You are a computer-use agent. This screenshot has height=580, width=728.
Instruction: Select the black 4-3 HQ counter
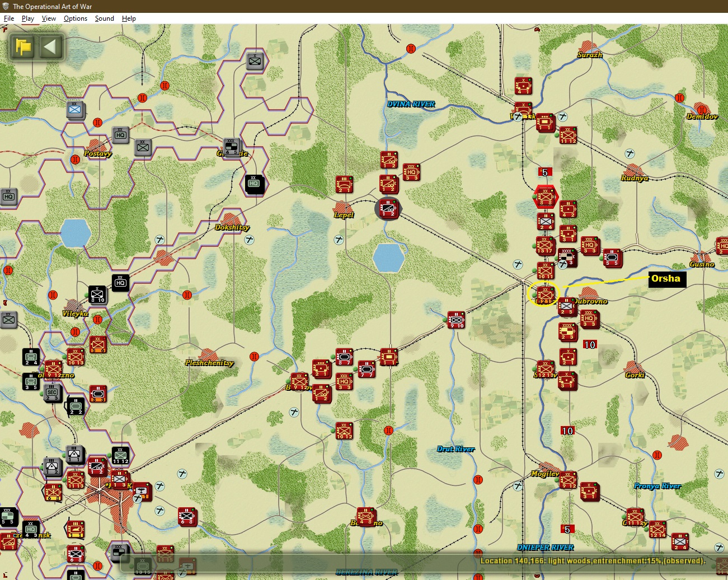point(31,530)
